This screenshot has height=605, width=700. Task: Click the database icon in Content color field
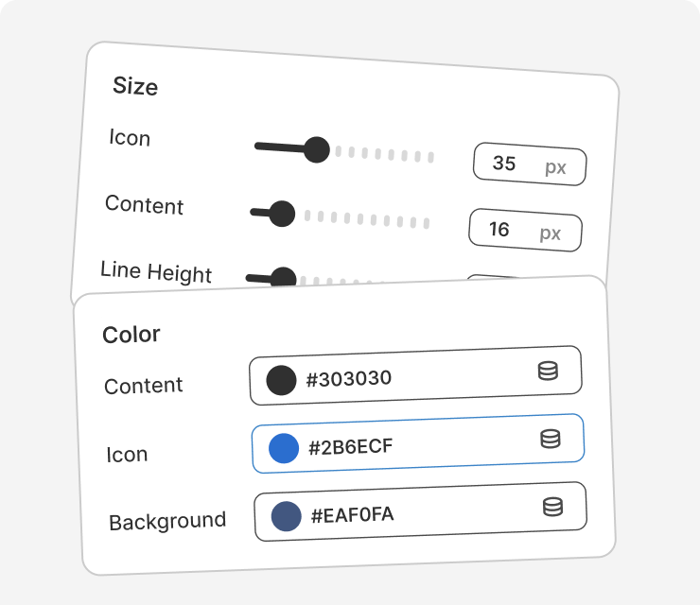[548, 371]
